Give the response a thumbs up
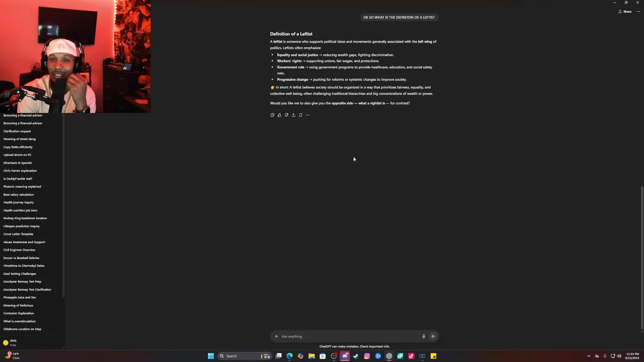Screen dimensions: 644x362 (279, 115)
